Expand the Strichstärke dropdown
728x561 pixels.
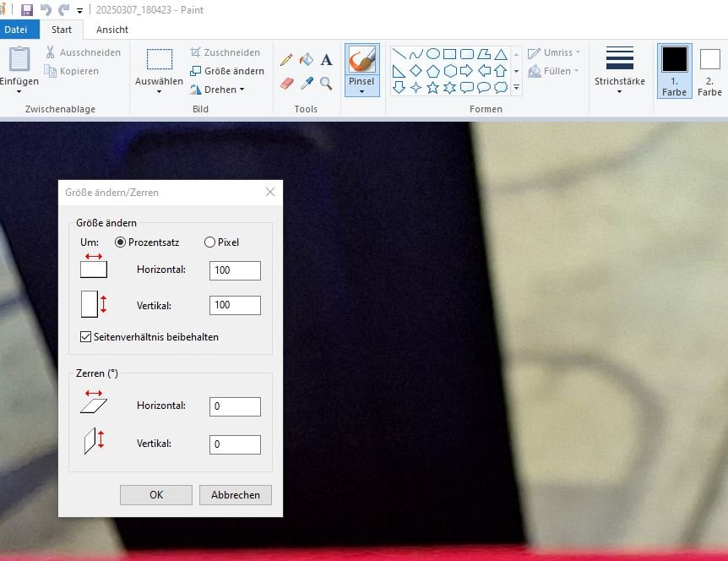click(x=620, y=70)
